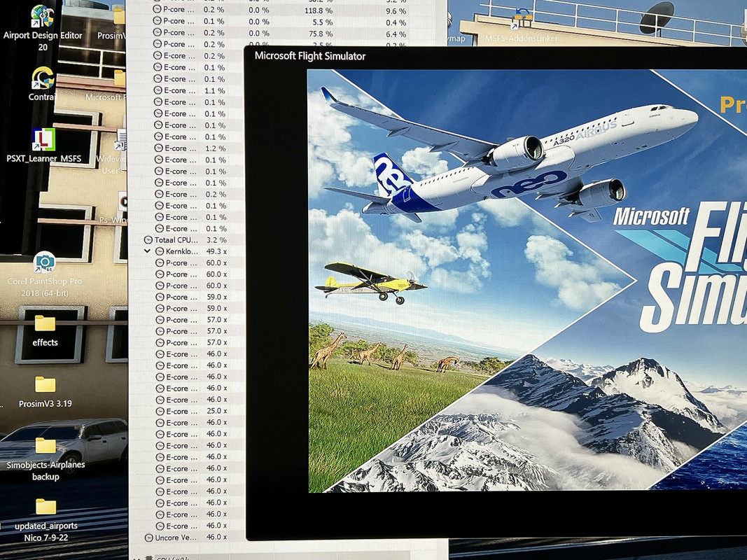747x560 pixels.
Task: Collapse the Kernklo group chevron
Action: point(147,251)
